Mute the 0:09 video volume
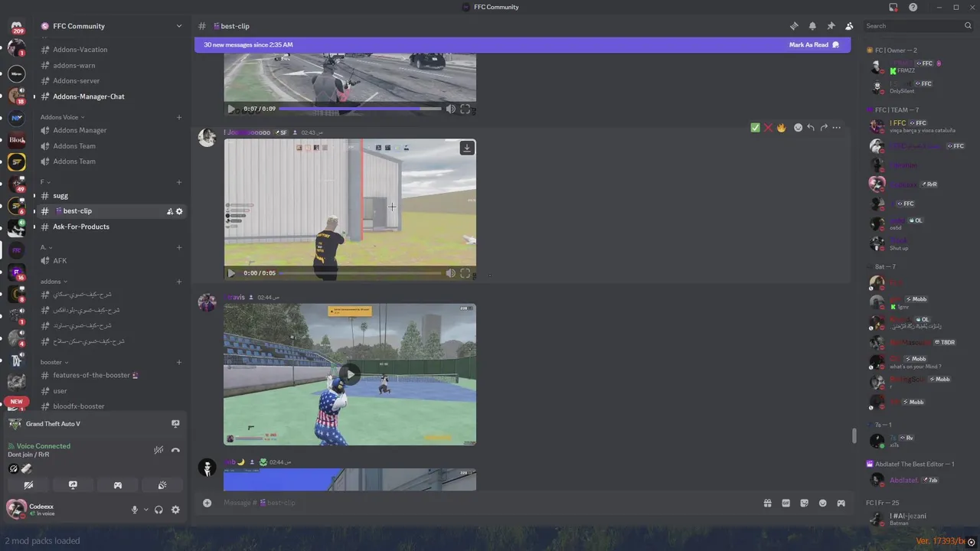The height and width of the screenshot is (551, 980). coord(450,109)
